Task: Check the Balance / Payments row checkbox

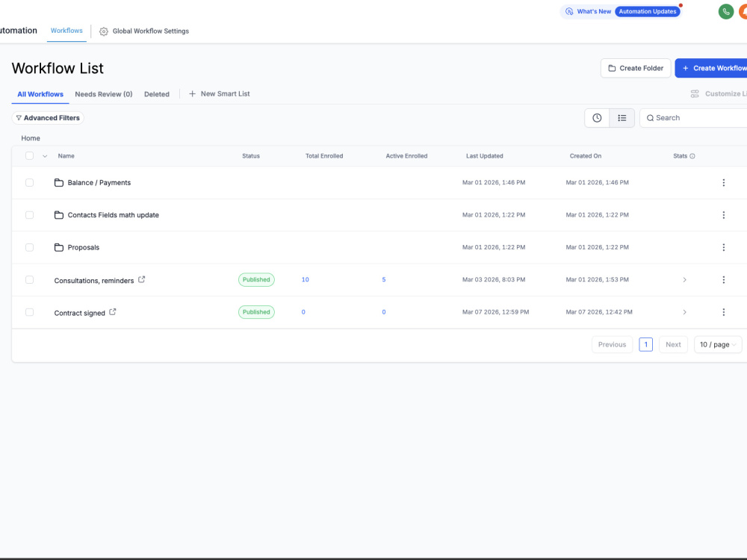Action: [x=30, y=183]
